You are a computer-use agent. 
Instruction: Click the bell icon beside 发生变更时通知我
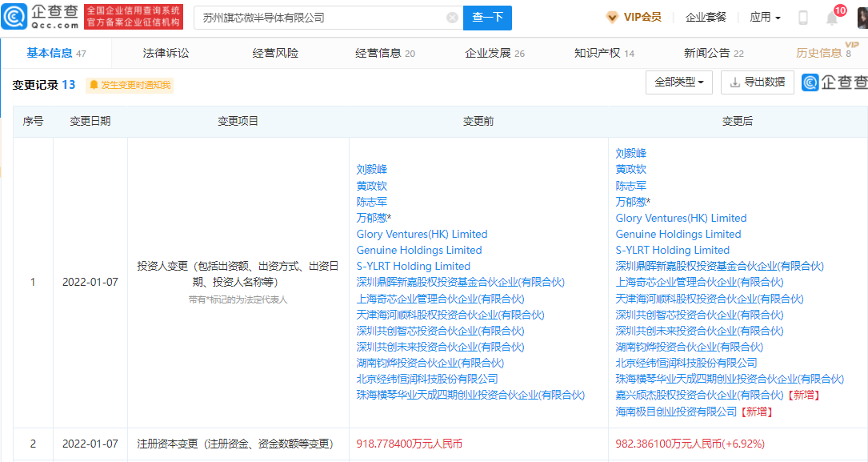94,85
